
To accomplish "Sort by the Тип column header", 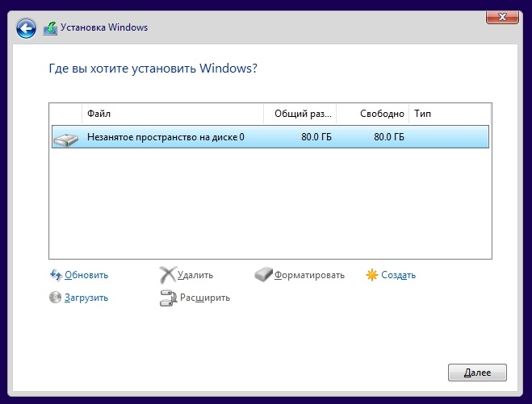I will click(x=450, y=114).
